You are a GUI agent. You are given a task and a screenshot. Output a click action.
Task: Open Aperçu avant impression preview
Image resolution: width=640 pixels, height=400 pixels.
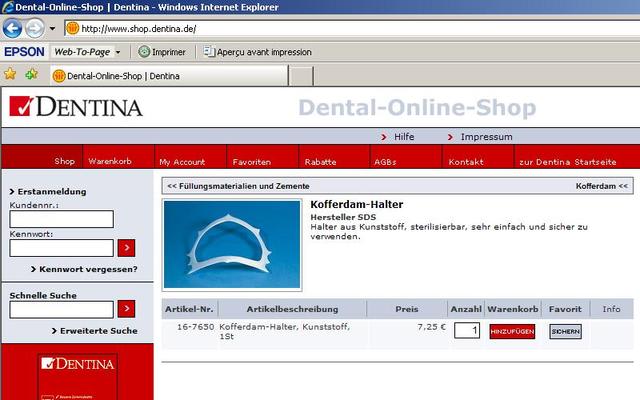pos(258,52)
